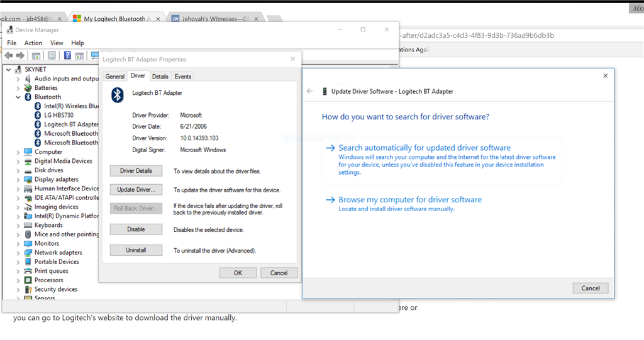Click the blue question mark Help toolbar icon
Image resolution: width=644 pixels, height=340 pixels.
click(67, 55)
